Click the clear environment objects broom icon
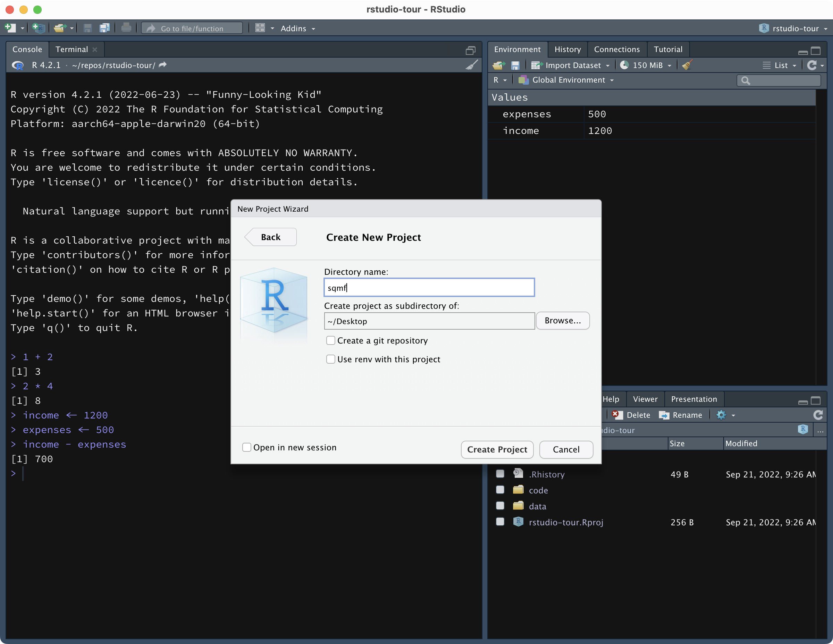The height and width of the screenshot is (644, 833). pyautogui.click(x=687, y=65)
